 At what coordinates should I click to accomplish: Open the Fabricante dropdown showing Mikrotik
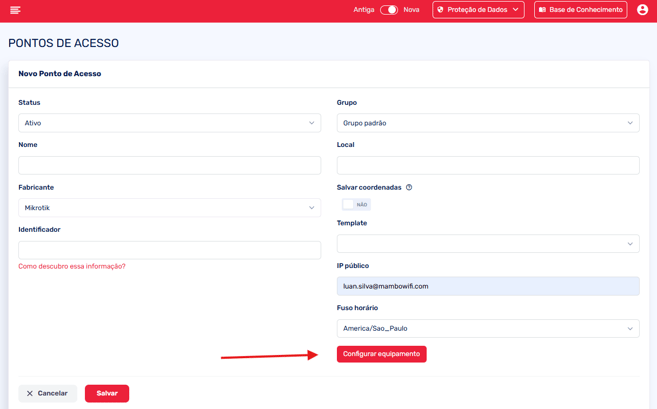point(169,208)
